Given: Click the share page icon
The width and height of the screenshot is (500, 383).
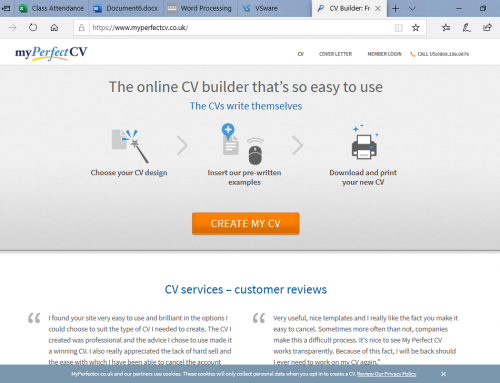Looking at the screenshot, I should [x=487, y=27].
